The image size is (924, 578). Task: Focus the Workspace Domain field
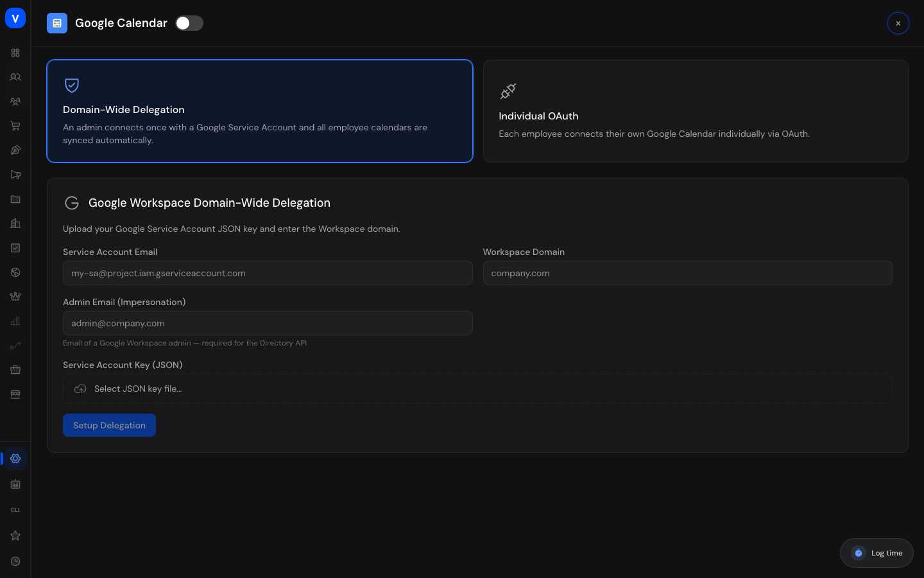[x=687, y=273]
